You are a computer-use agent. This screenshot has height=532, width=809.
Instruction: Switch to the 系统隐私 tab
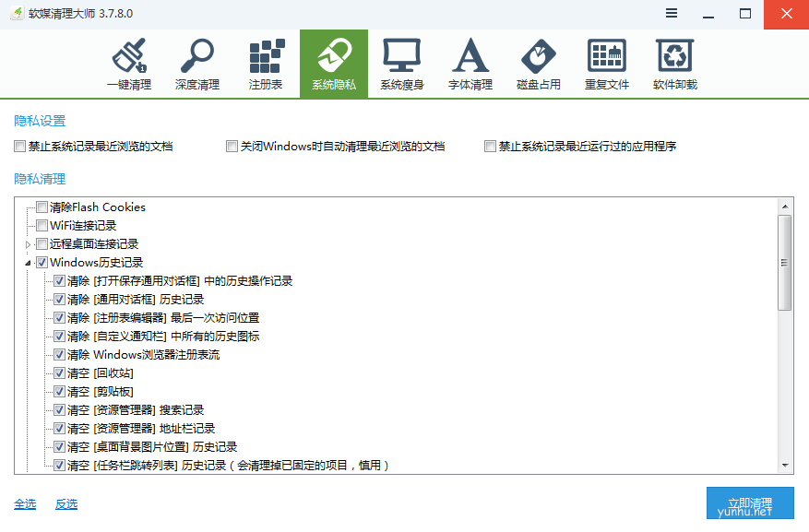click(x=334, y=63)
